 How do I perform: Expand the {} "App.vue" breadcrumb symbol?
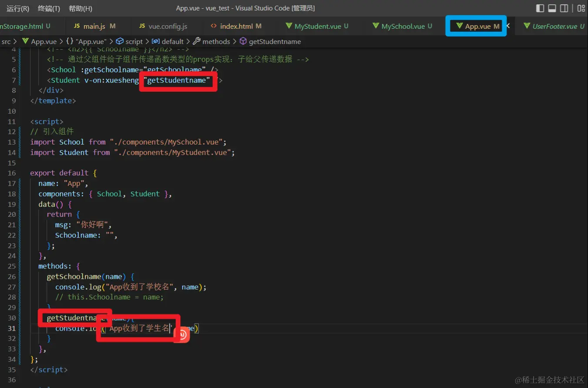pyautogui.click(x=86, y=41)
